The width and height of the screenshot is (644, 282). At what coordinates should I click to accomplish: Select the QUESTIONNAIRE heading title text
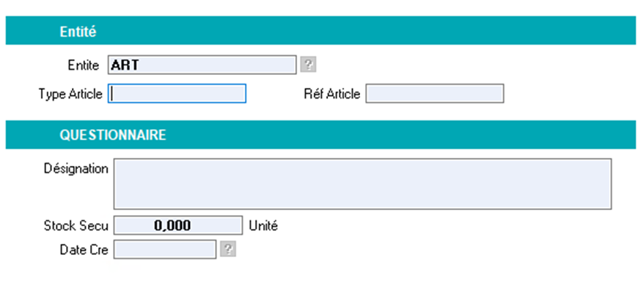[113, 135]
